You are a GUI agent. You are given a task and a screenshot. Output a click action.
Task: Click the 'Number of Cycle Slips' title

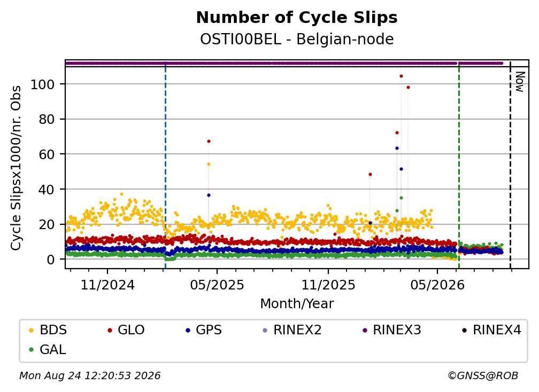point(297,18)
